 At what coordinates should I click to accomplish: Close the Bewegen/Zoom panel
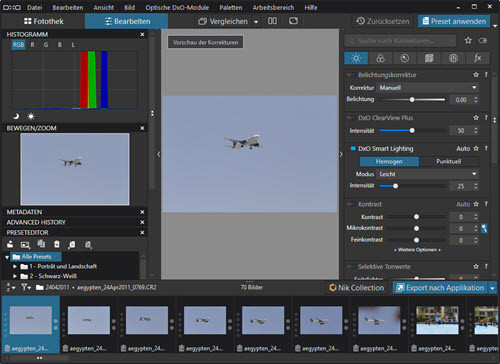(x=142, y=128)
